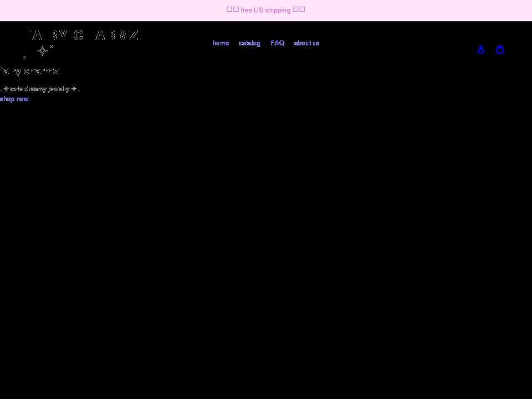Click the sparkle symbol beside dreamy jewelry
The image size is (532, 399).
click(x=73, y=89)
